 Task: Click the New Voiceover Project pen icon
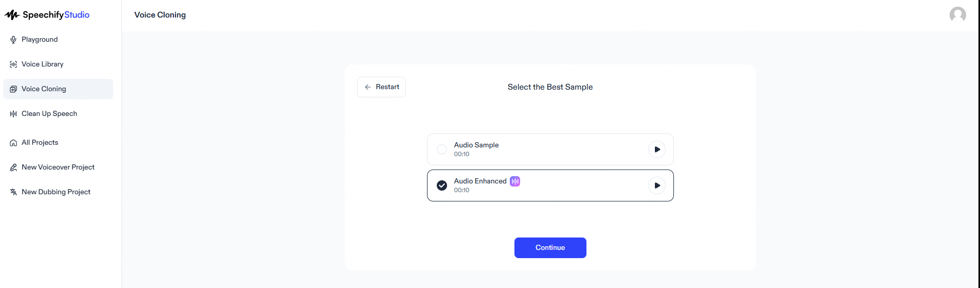click(x=13, y=167)
